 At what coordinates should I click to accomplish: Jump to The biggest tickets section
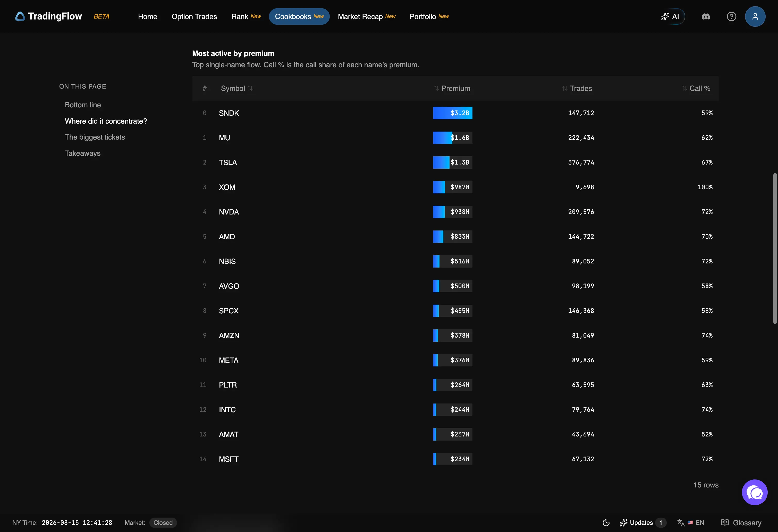pos(95,137)
